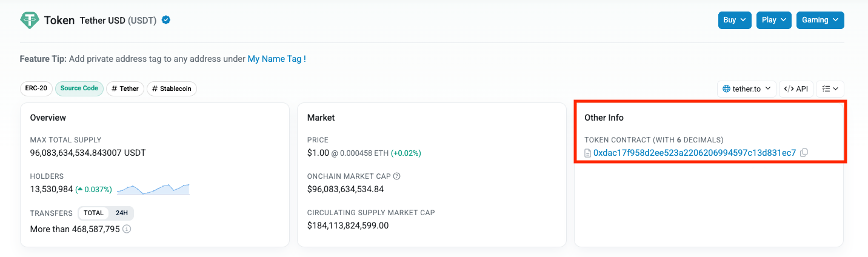This screenshot has height=257, width=868.
Task: Click the max total supply value 96,083,634,534.843007 USDT
Action: coord(88,153)
